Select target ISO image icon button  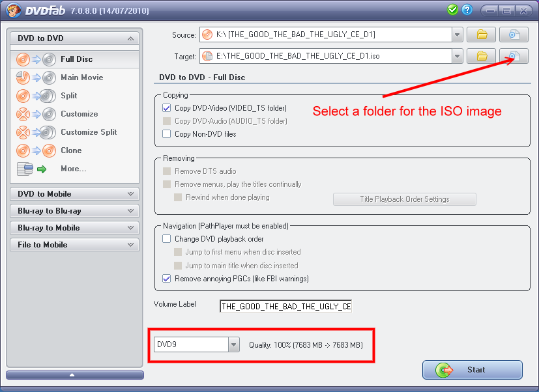point(514,56)
